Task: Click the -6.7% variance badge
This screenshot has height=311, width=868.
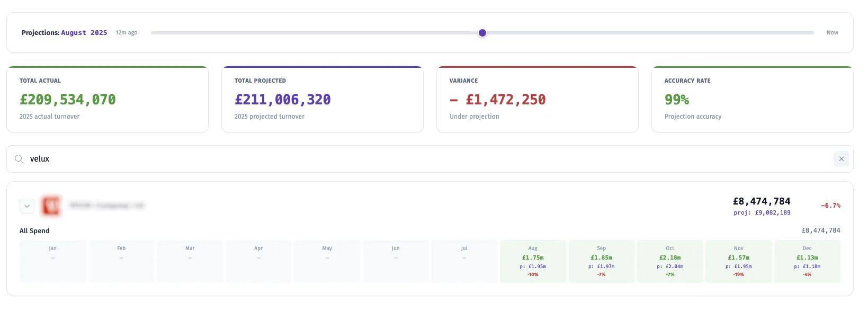Action: 830,206
